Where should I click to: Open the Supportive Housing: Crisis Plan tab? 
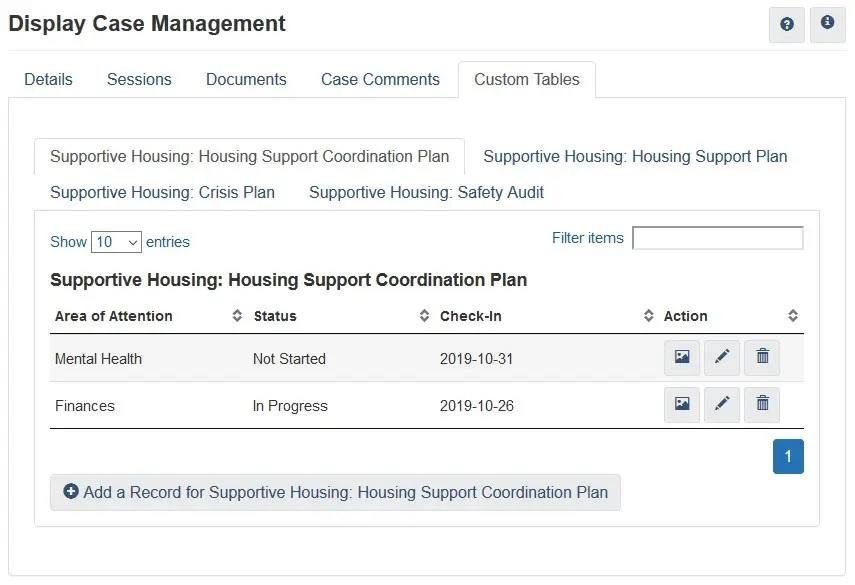(x=162, y=192)
